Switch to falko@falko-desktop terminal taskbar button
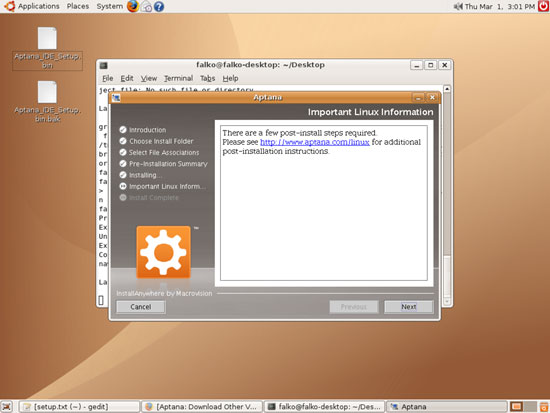This screenshot has width=550, height=413. tap(324, 407)
